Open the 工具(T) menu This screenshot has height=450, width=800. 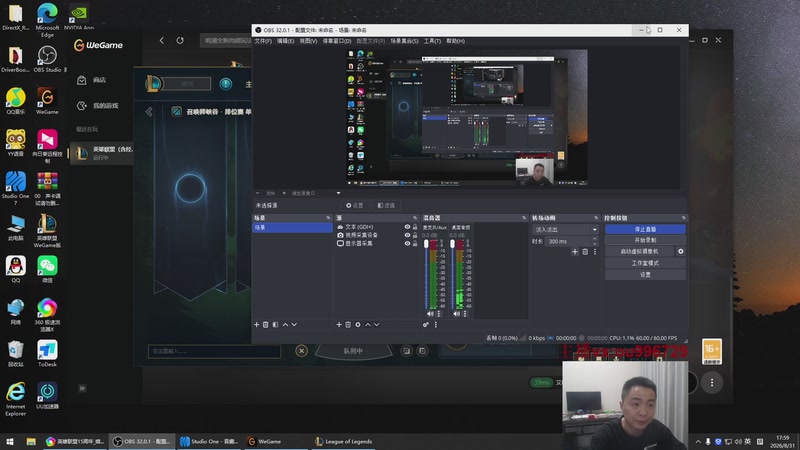432,41
